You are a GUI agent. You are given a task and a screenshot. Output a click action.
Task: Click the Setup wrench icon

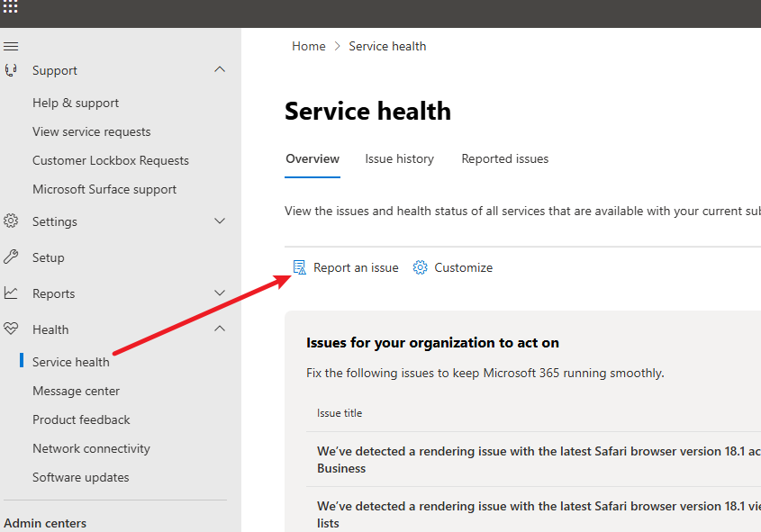(x=11, y=257)
